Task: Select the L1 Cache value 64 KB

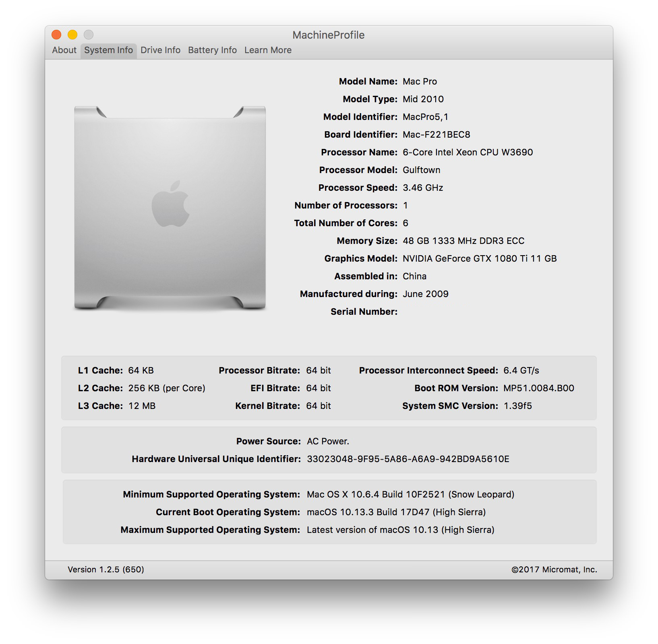Action: [141, 370]
